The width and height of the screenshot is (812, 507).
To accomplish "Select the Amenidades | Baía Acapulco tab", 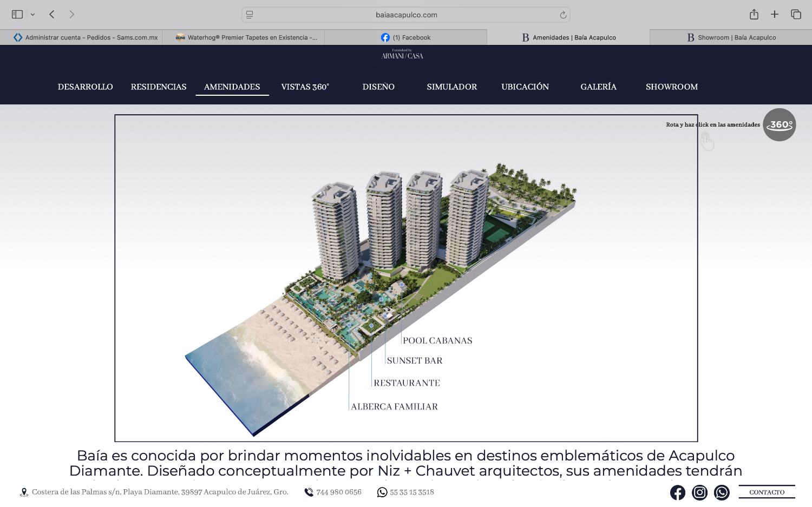I will coord(568,37).
